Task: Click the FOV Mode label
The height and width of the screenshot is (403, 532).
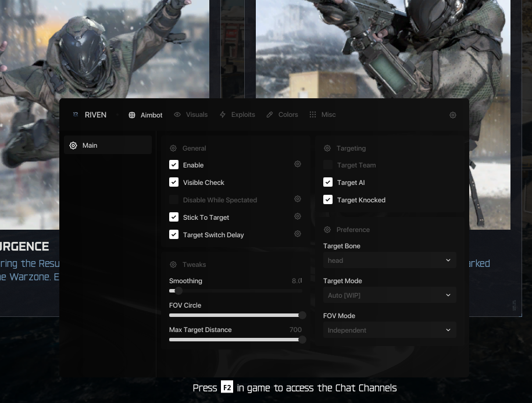Action: pos(339,316)
